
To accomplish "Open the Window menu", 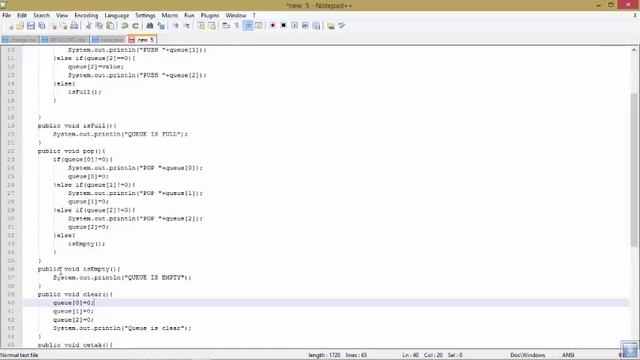I will [236, 16].
